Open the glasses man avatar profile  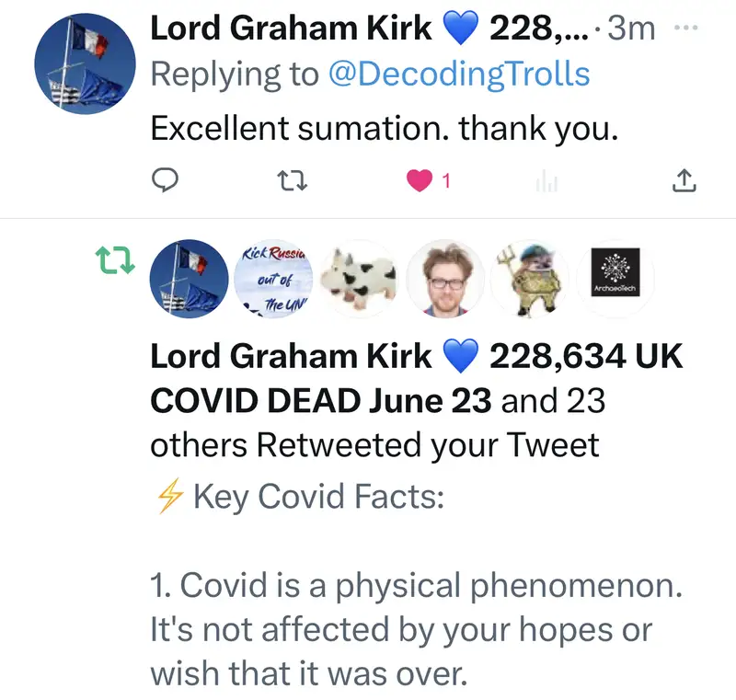445,278
